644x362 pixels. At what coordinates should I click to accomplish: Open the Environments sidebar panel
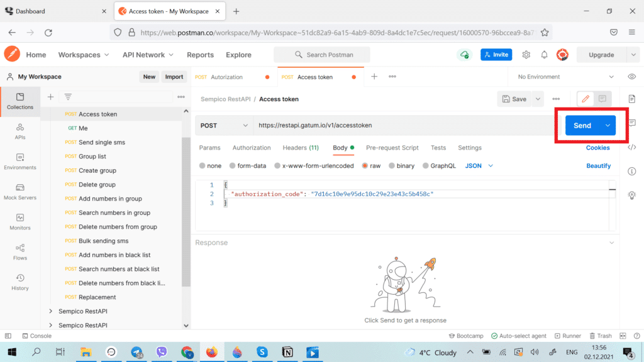19,162
